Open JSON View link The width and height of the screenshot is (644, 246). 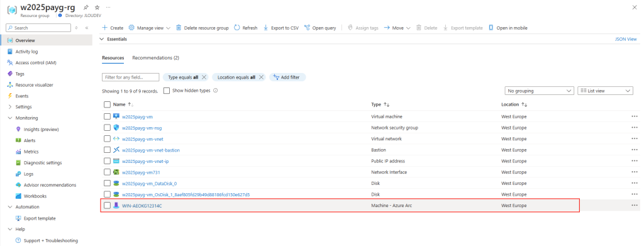click(626, 39)
